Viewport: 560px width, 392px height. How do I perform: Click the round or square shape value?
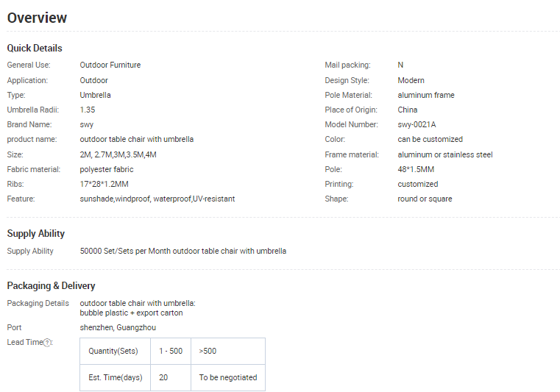pos(425,199)
